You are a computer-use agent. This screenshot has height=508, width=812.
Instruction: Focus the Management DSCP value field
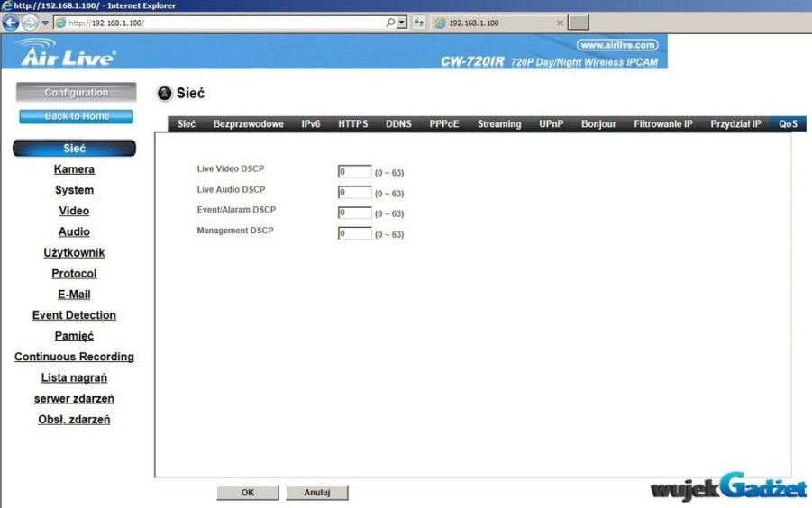355,233
